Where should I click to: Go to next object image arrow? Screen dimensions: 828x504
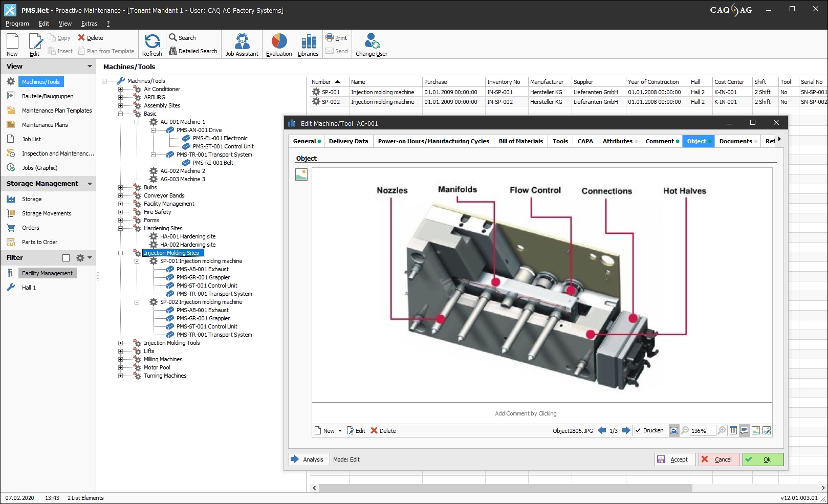coord(626,431)
